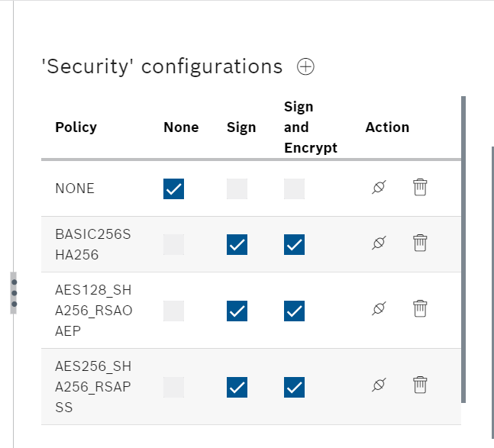This screenshot has height=448, width=494.
Task: Enable Sign checkbox for NONE policy
Action: click(x=237, y=189)
